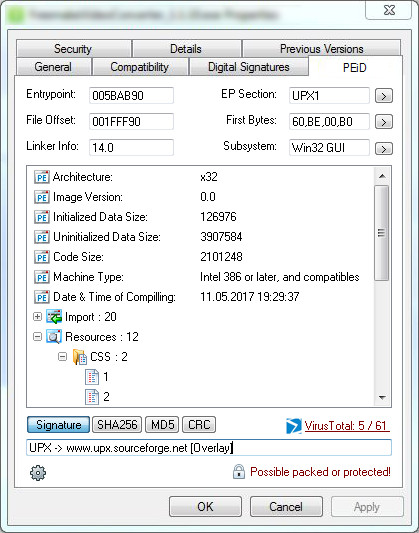This screenshot has height=533, width=419.
Task: Click the text Intel 386 or later, and compatibles
Action: click(x=280, y=277)
